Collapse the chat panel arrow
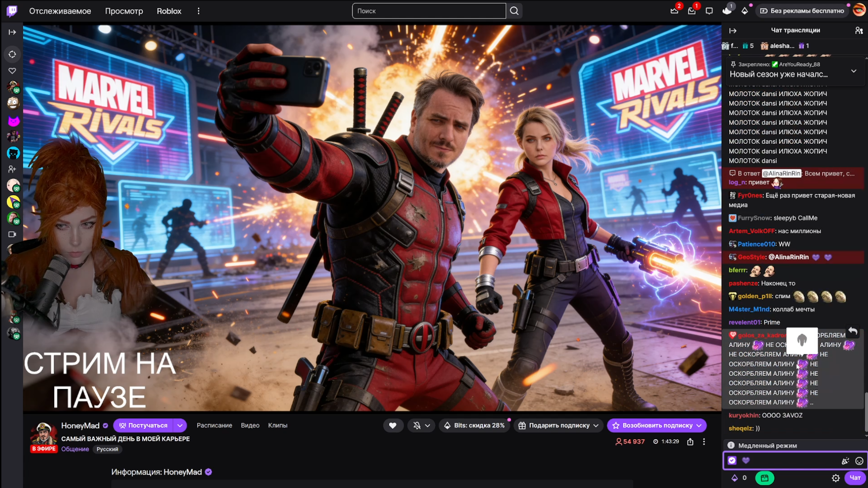 [x=733, y=30]
